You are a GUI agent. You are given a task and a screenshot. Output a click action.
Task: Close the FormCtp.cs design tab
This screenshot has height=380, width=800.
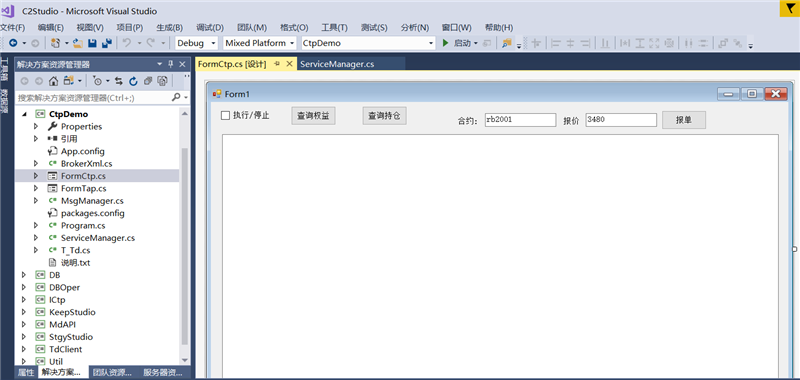pos(289,64)
